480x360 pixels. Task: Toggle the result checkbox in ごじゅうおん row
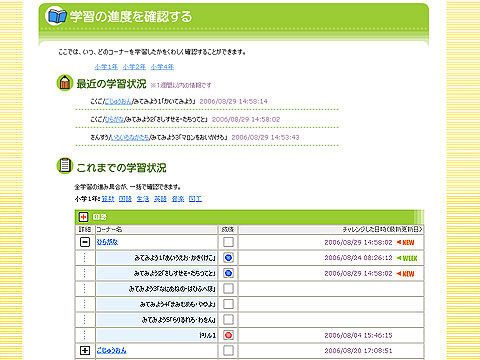pyautogui.click(x=228, y=350)
